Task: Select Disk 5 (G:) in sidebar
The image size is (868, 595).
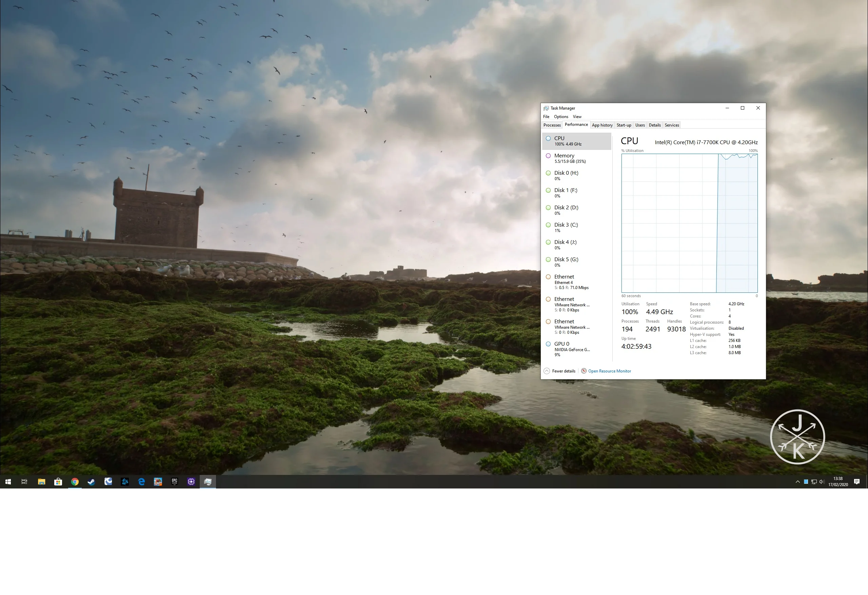Action: click(577, 262)
